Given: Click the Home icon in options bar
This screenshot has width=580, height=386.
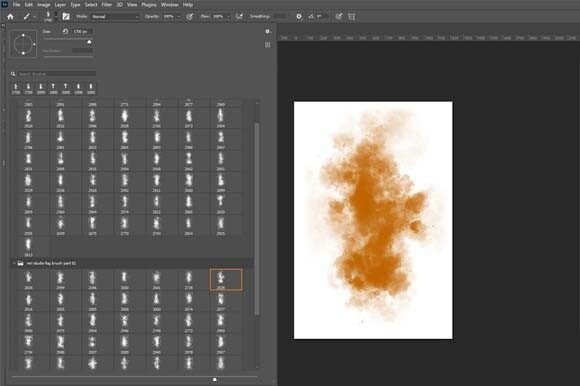Looking at the screenshot, I should pyautogui.click(x=10, y=17).
